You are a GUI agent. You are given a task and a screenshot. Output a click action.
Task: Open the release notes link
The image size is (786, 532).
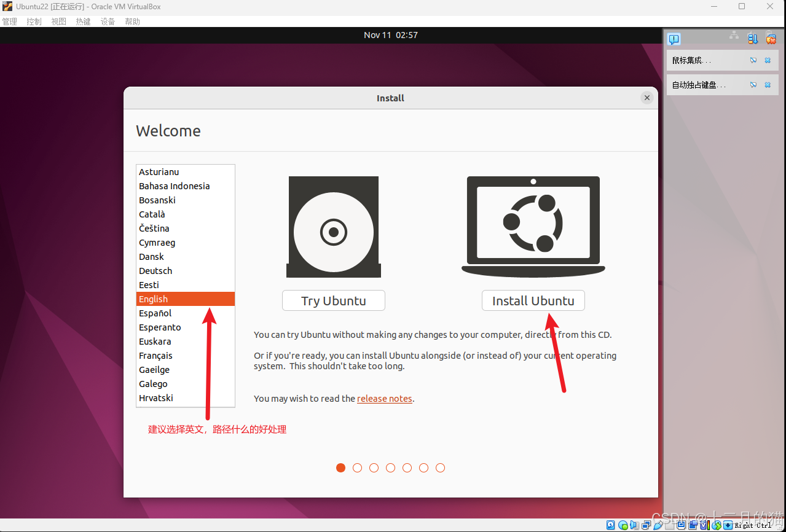pyautogui.click(x=385, y=398)
